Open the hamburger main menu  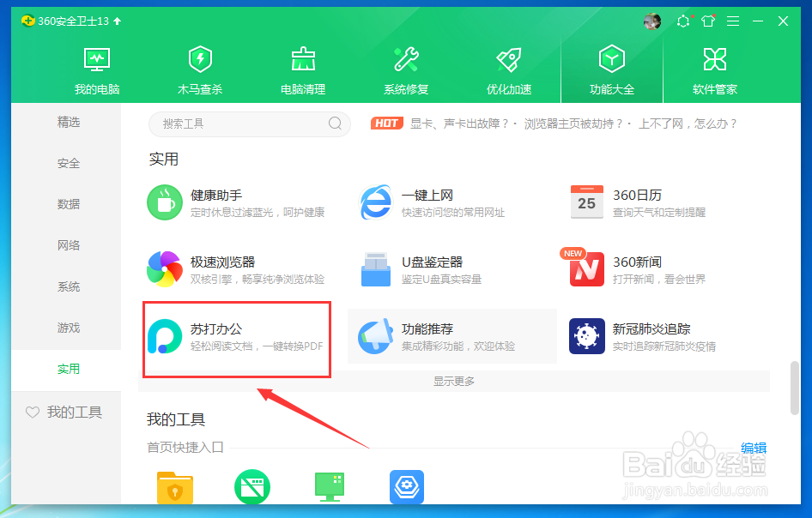tap(732, 22)
